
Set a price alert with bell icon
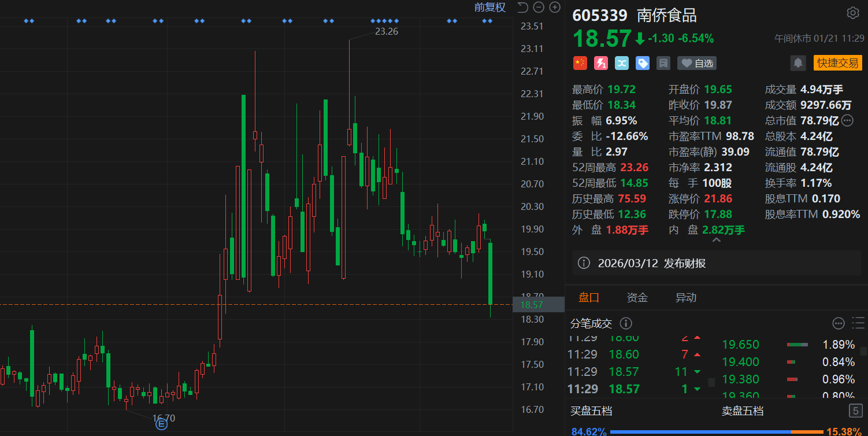coord(798,63)
